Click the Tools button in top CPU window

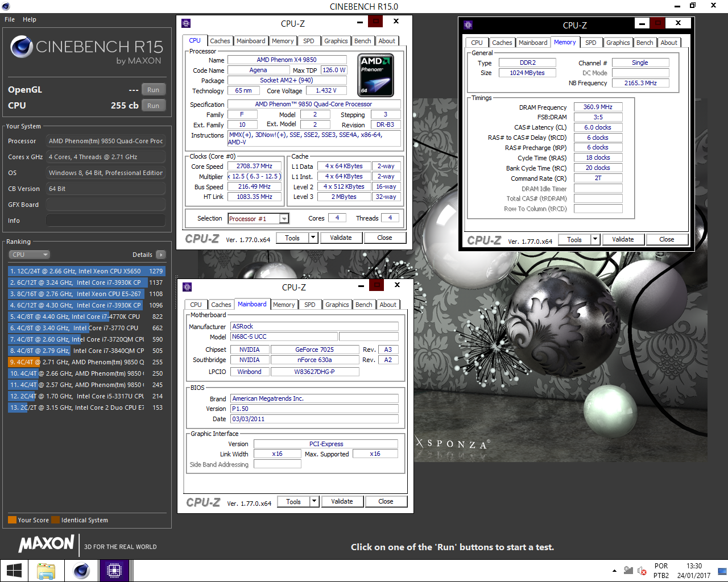click(x=292, y=238)
